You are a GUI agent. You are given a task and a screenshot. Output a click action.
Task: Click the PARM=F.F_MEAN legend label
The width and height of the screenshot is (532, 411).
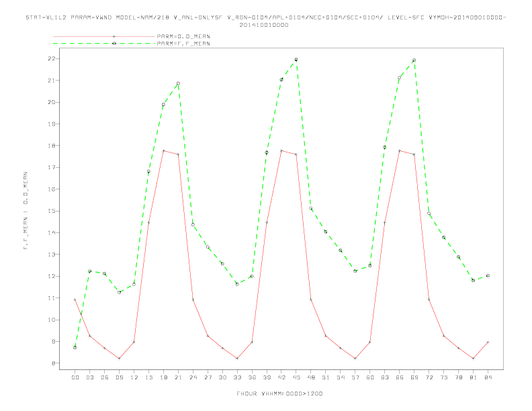point(183,44)
